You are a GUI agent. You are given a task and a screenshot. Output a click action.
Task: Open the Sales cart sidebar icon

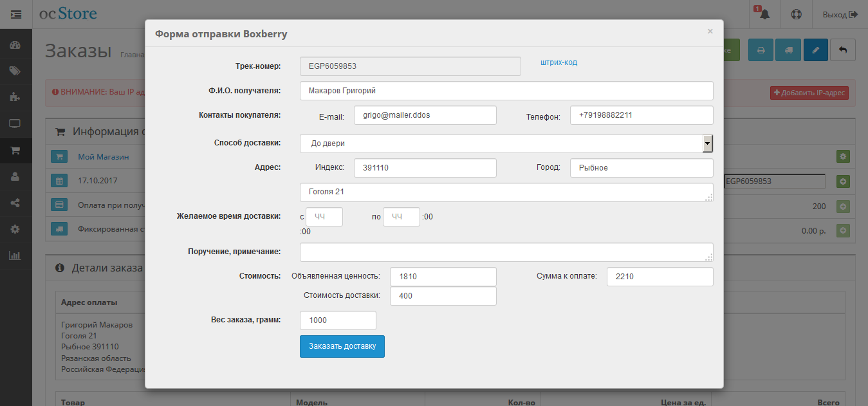point(15,151)
